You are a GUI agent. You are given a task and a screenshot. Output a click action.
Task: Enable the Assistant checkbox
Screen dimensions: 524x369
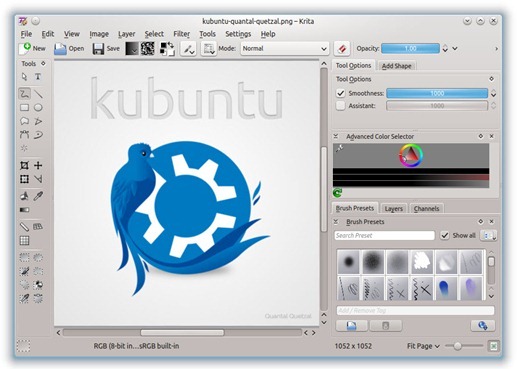coord(340,106)
